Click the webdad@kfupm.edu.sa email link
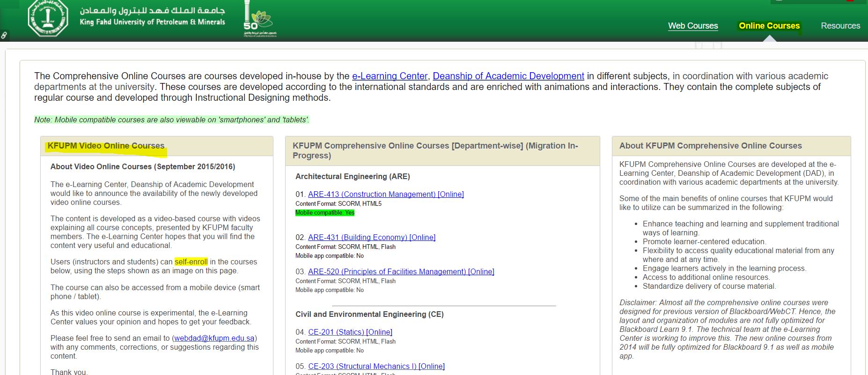Screen dimensions: 868x375 pos(214,338)
